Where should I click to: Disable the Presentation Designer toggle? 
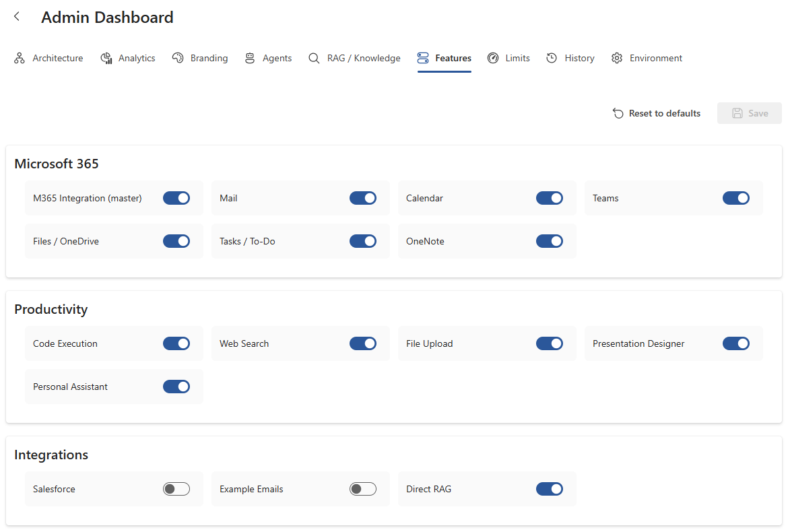(x=736, y=343)
